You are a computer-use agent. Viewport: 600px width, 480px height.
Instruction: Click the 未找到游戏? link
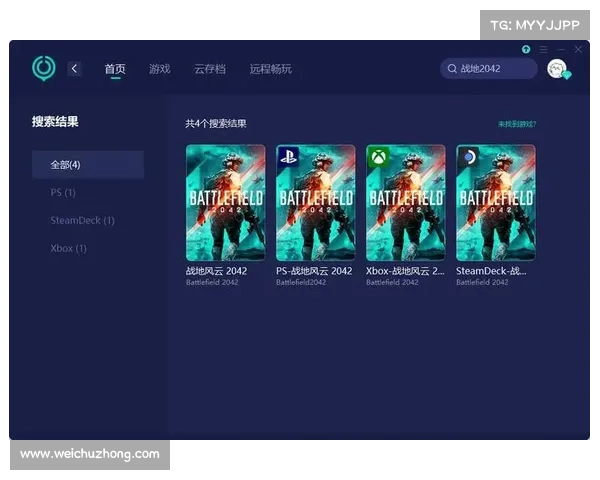(x=517, y=124)
